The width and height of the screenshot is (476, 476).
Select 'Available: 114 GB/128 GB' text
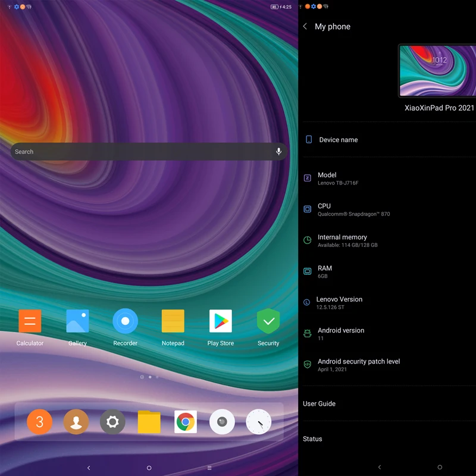click(x=347, y=245)
